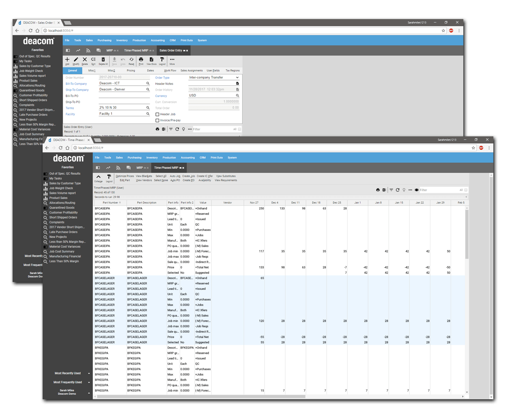Click chart trend icon in Time-Phased MRP window
The image size is (510, 420).
(108, 168)
